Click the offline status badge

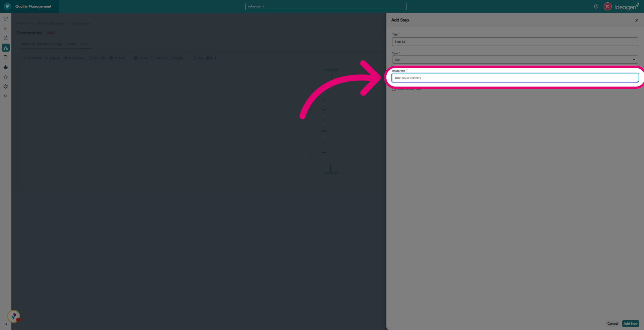51,33
